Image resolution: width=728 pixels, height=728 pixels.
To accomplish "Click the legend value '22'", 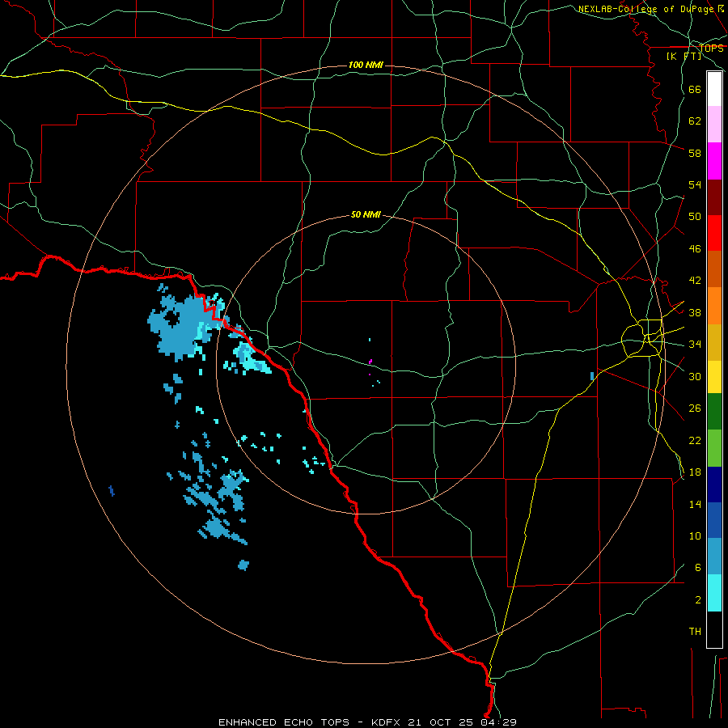I will pos(695,440).
